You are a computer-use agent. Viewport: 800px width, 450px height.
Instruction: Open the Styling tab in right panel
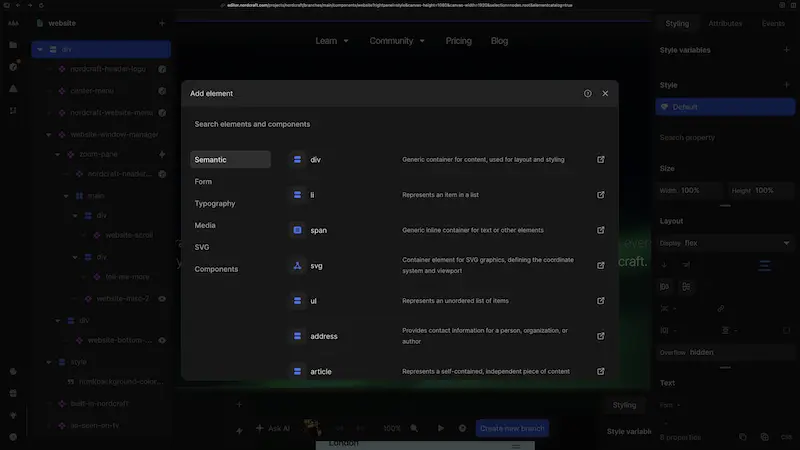point(677,23)
